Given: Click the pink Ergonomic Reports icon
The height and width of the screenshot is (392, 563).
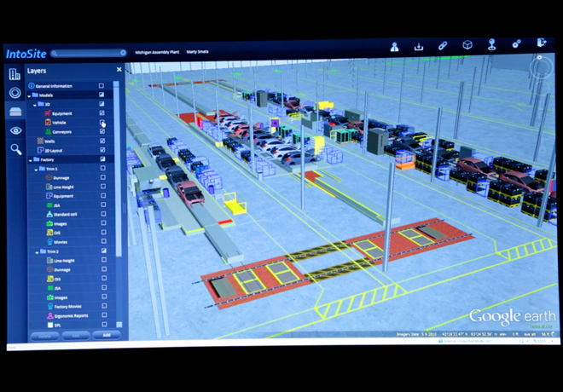Looking at the screenshot, I should [x=50, y=315].
